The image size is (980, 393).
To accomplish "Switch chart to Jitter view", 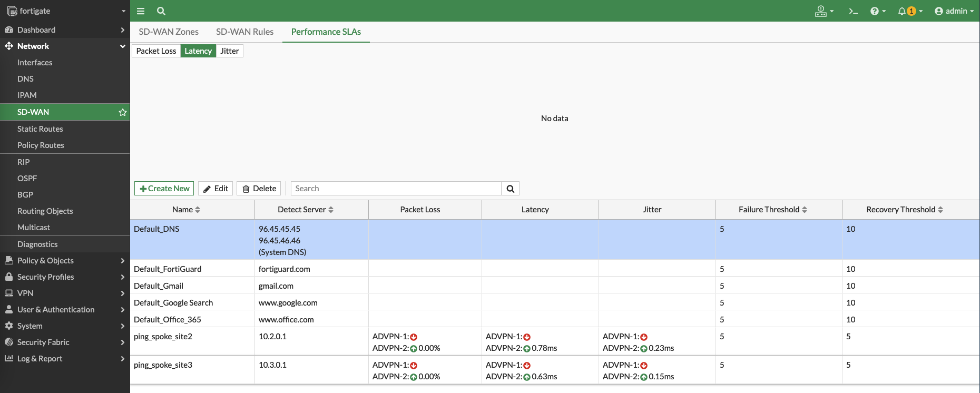I will (x=229, y=51).
